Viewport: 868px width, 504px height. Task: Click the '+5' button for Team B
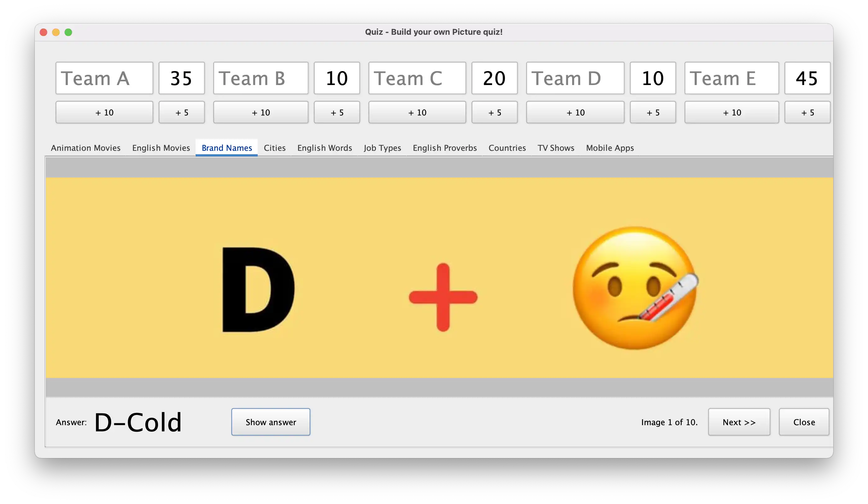coord(338,112)
